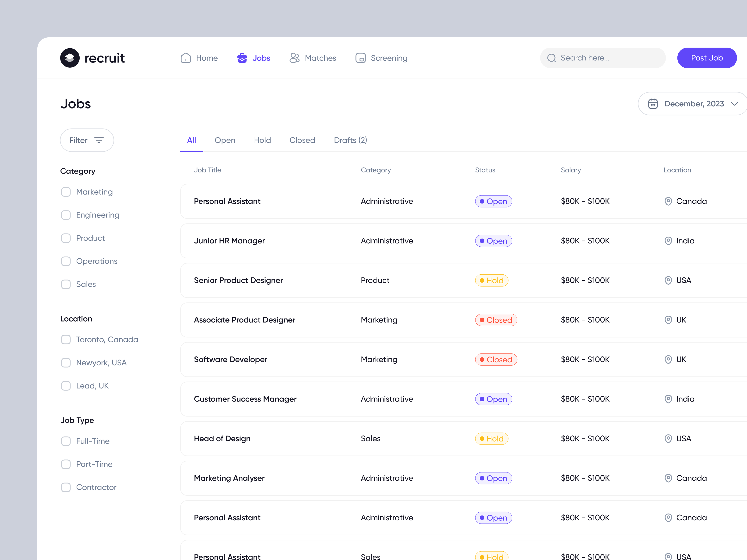
Task: Click the calendar icon next to December 2023
Action: (x=653, y=103)
